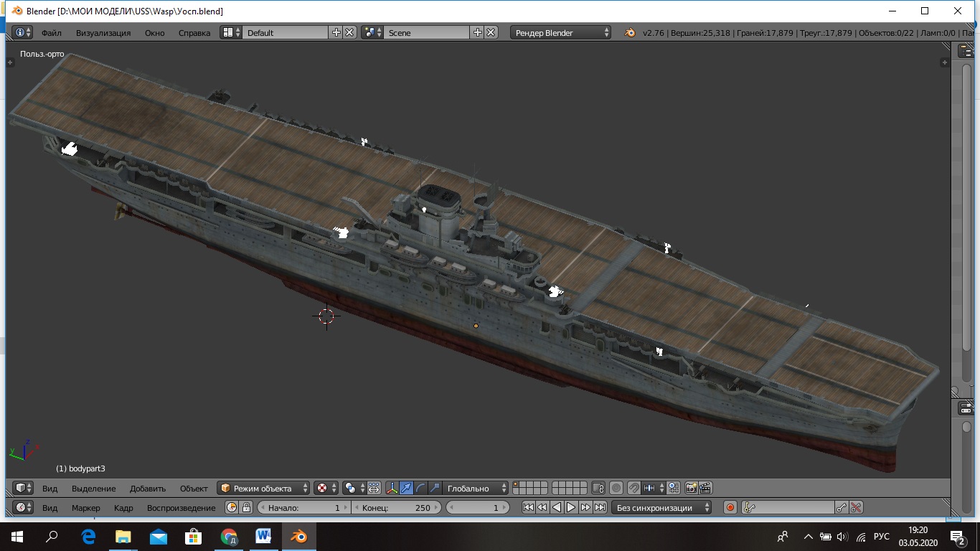Open the Файл menu
The image size is (980, 551).
(51, 33)
